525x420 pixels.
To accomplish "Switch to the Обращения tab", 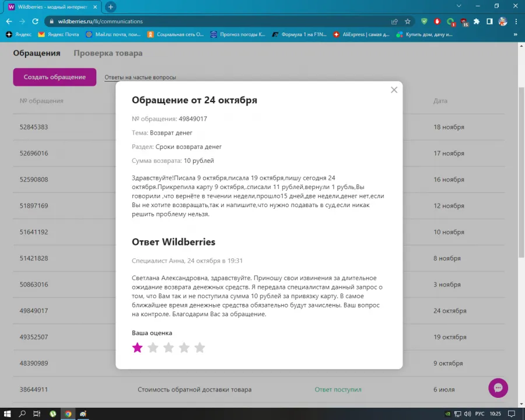I will click(37, 53).
